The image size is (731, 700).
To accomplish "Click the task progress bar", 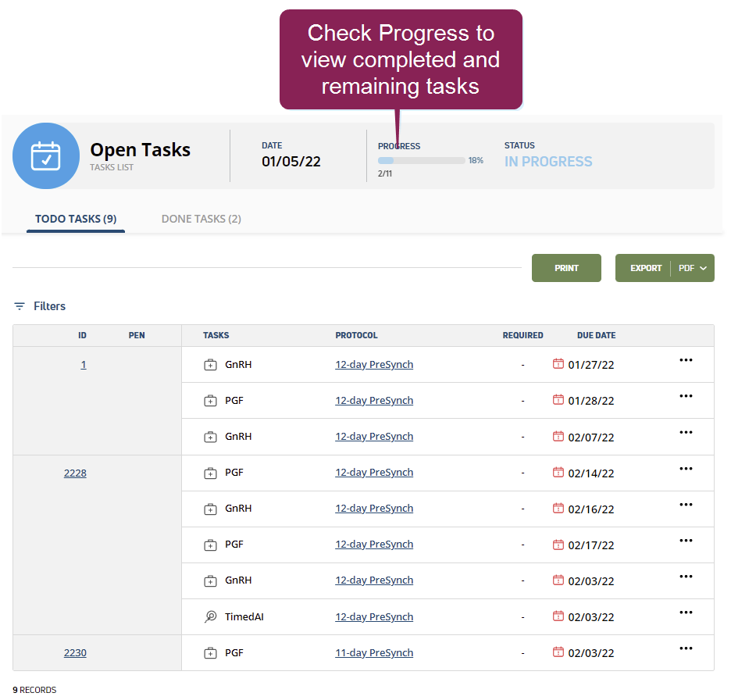I will coord(422,160).
